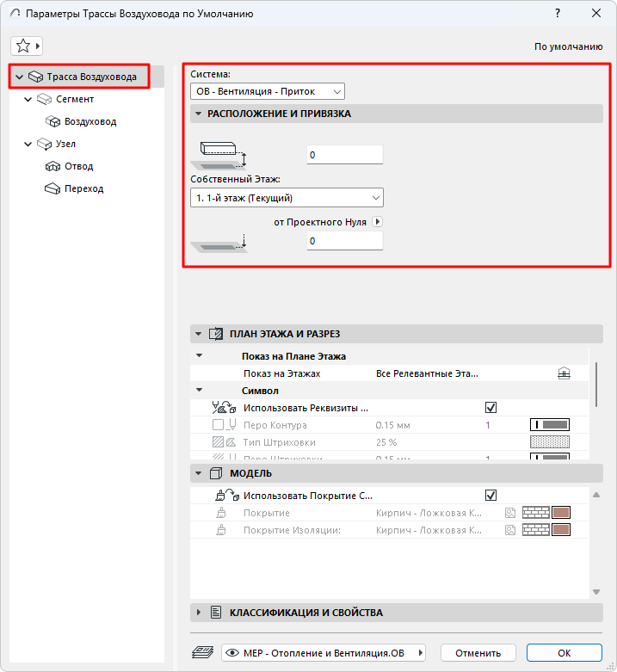Click the help question mark button
Viewport: 617px width, 672px height.
pyautogui.click(x=558, y=13)
